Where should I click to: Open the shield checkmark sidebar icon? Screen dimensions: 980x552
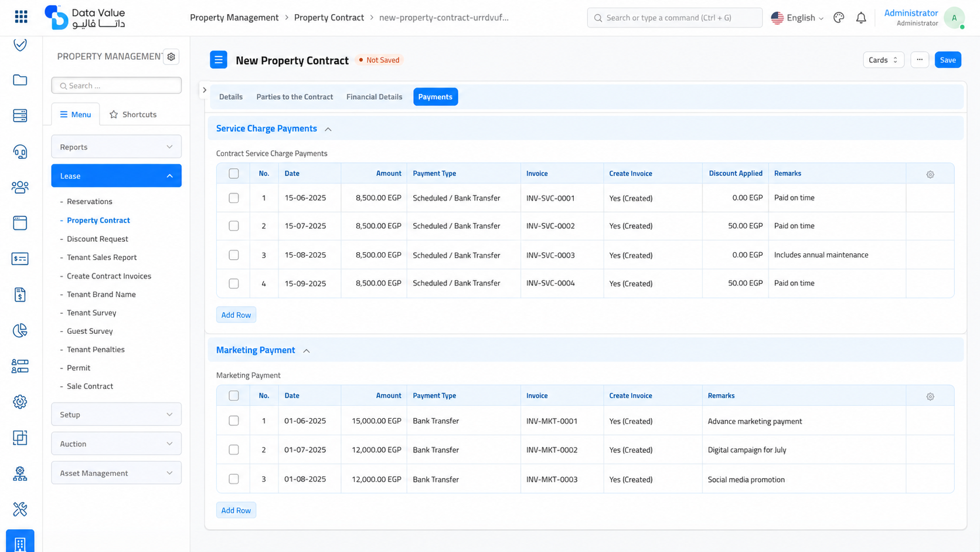click(x=20, y=45)
